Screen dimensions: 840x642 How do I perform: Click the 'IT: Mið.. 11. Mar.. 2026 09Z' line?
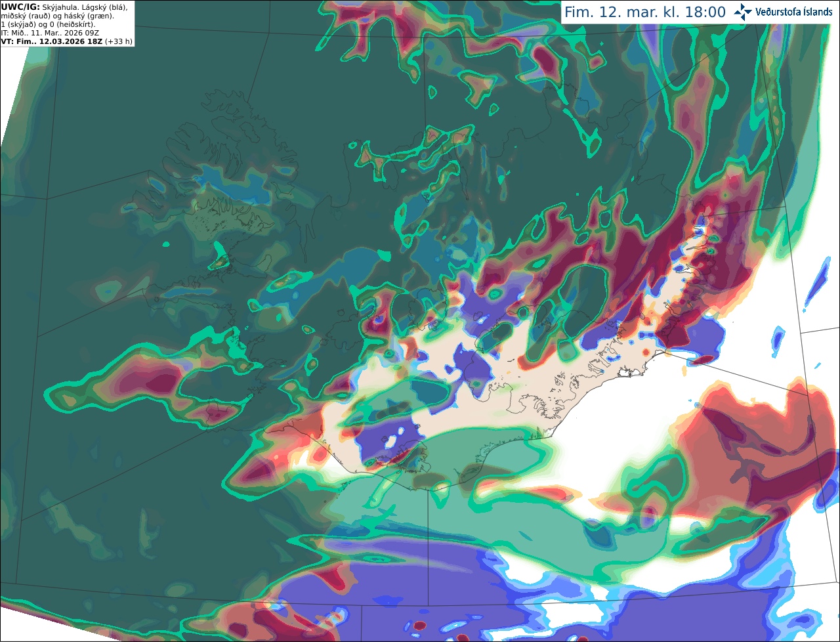(x=49, y=32)
